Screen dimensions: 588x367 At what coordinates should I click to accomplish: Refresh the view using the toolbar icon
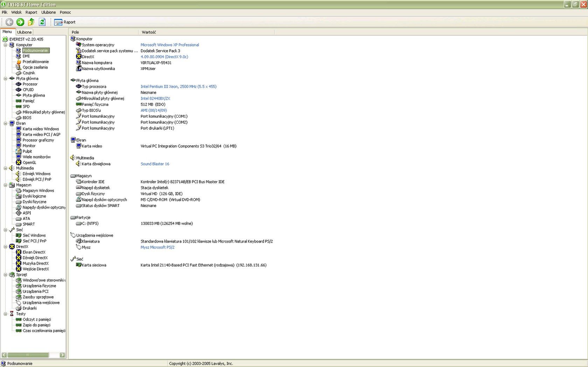coord(42,22)
